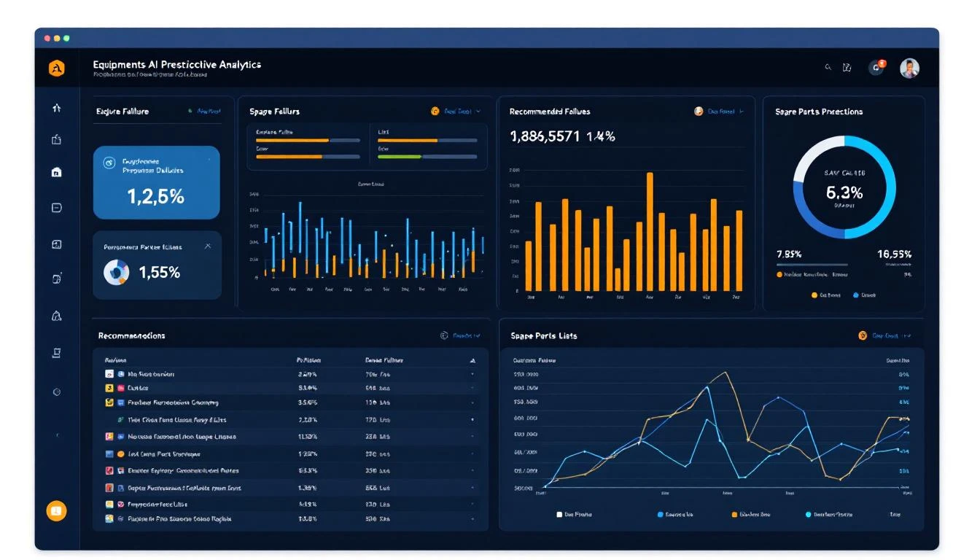This screenshot has height=560, width=980.
Task: Select the home icon in the left sidebar
Action: coord(57,172)
